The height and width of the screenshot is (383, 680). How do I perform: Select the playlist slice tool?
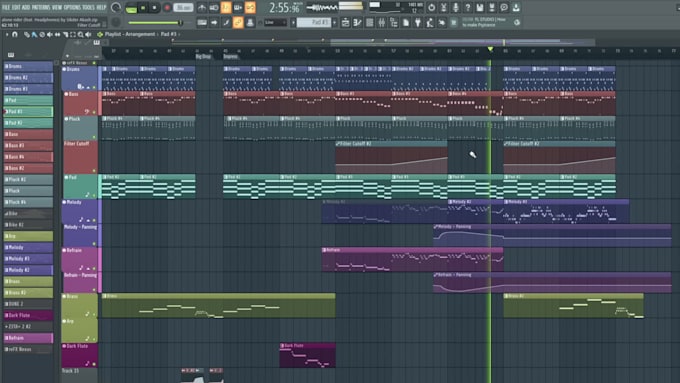pos(65,35)
